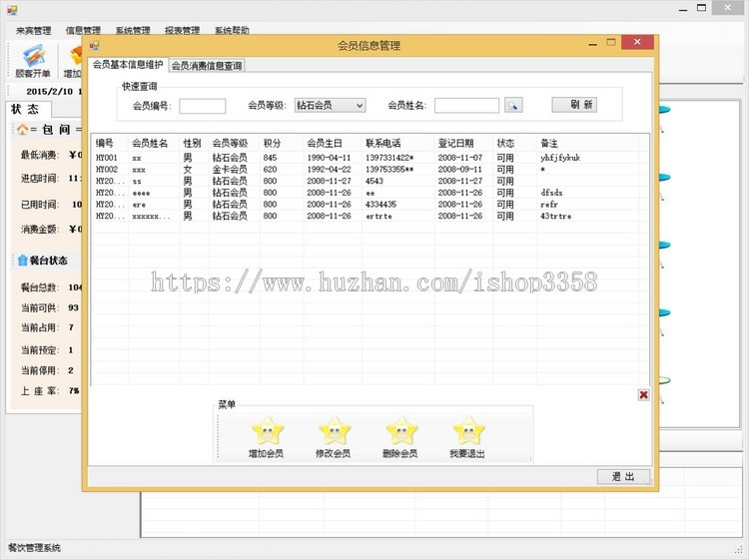Minimize the 会员信息管理 dialog
This screenshot has height=560, width=749.
593,43
